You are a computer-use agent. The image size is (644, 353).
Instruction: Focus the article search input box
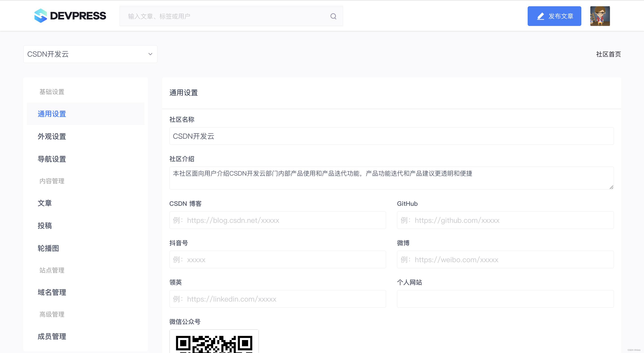(231, 16)
